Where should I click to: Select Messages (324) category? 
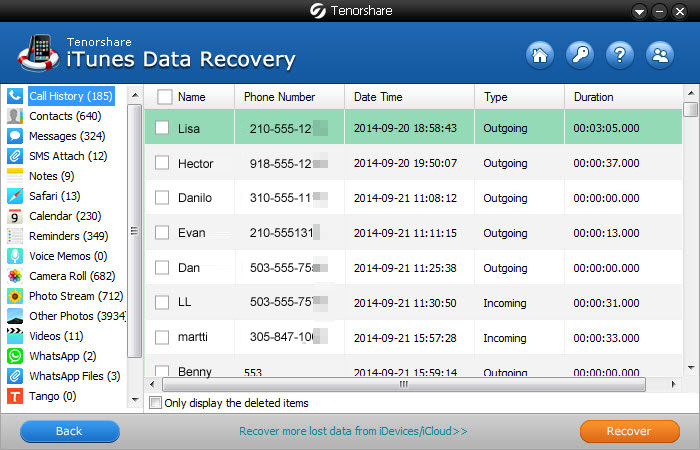[67, 136]
